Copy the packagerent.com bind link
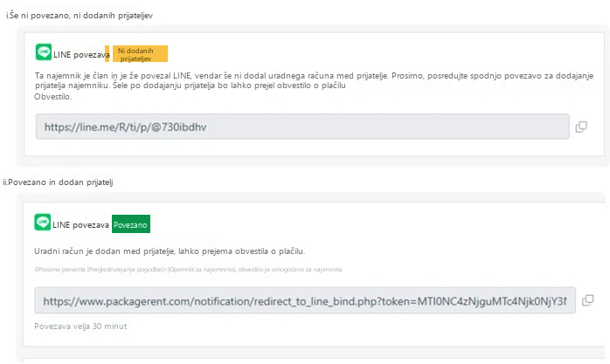 point(587,300)
